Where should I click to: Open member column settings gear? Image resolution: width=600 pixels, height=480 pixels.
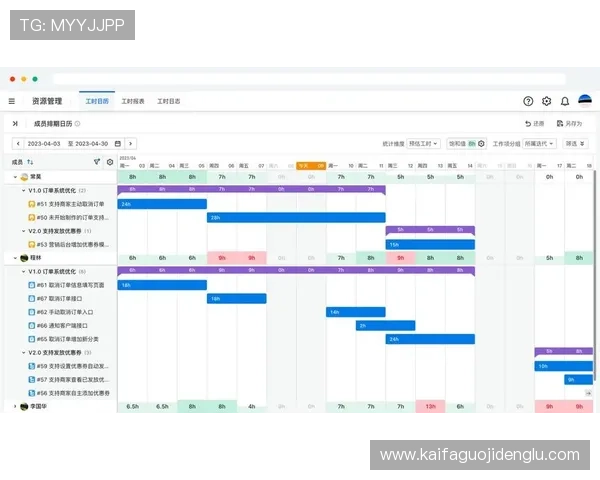coord(110,162)
